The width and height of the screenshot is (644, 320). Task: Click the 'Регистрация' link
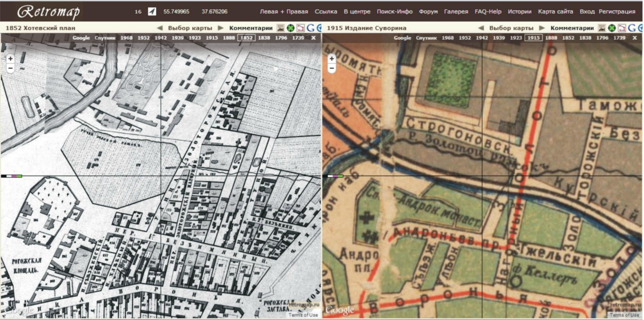[617, 12]
